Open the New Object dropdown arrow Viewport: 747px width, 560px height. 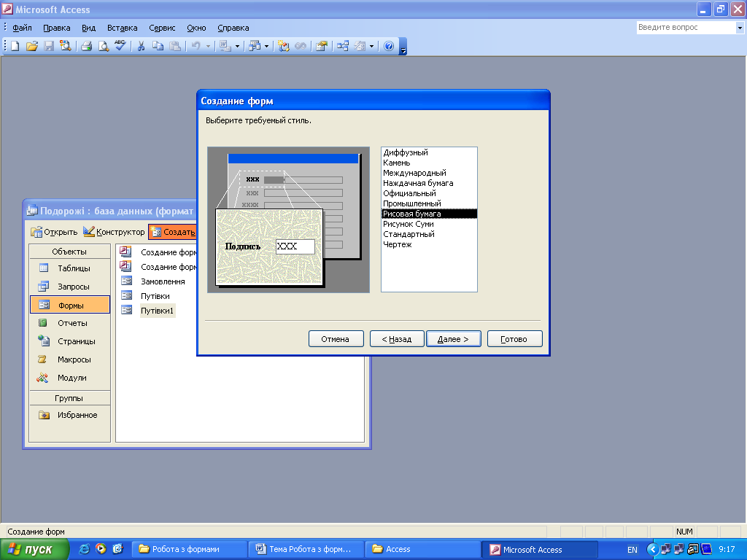[x=371, y=47]
